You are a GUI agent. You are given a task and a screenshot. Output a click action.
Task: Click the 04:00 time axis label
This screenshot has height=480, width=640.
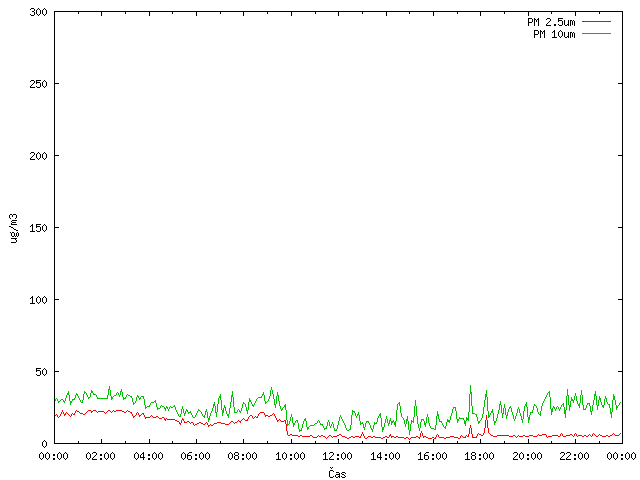[x=148, y=456]
